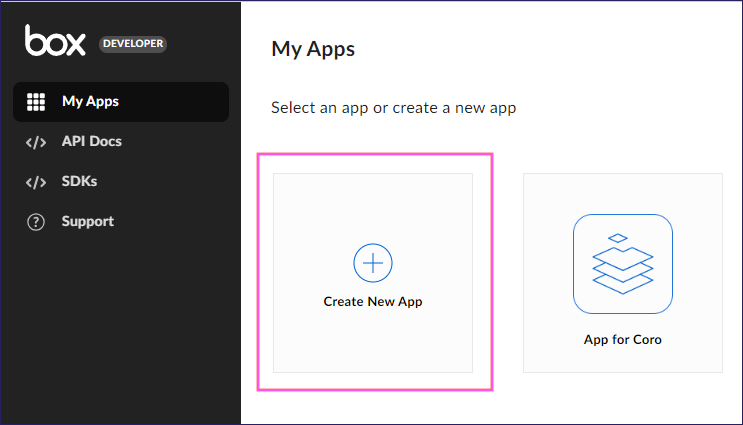Open the API Docs sidebar item

tap(91, 142)
